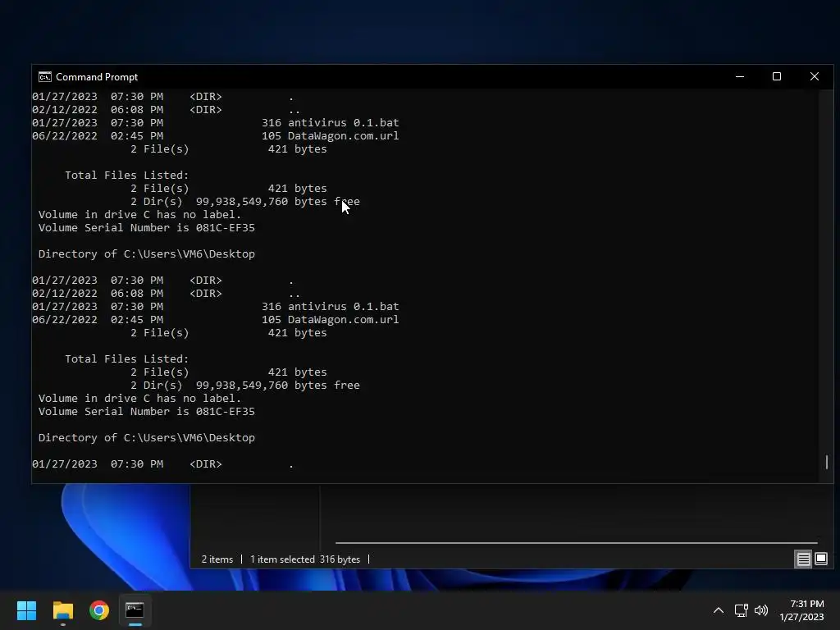
Task: Click the Command Prompt title bar icon
Action: 45,77
